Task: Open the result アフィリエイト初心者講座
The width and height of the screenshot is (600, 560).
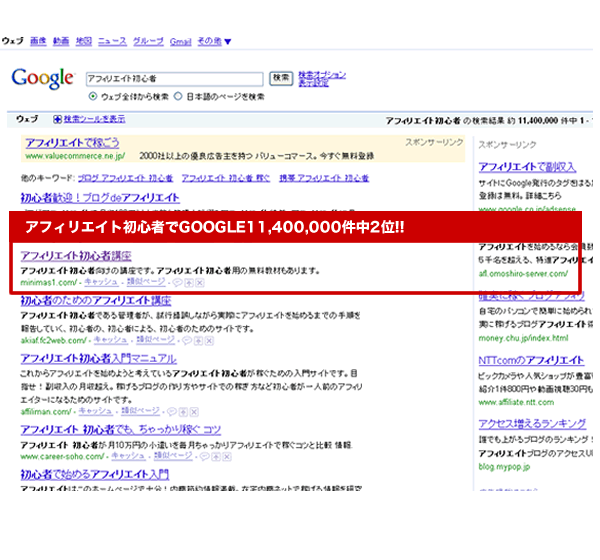Action: point(76,256)
